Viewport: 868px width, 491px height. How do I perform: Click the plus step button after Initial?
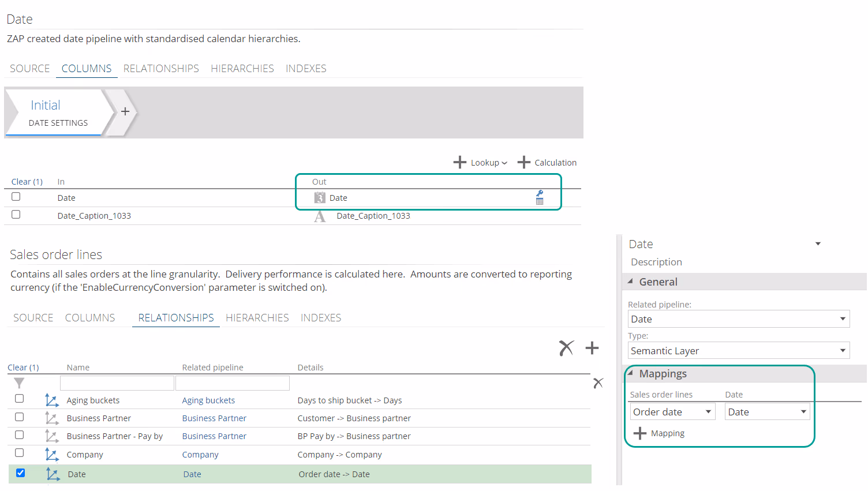[x=125, y=111]
